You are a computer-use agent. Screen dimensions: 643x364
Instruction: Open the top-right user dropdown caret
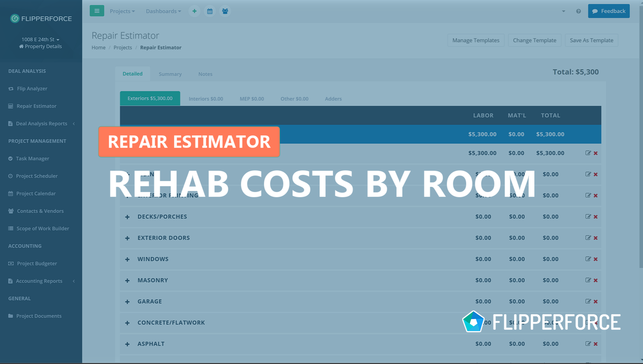coord(563,11)
